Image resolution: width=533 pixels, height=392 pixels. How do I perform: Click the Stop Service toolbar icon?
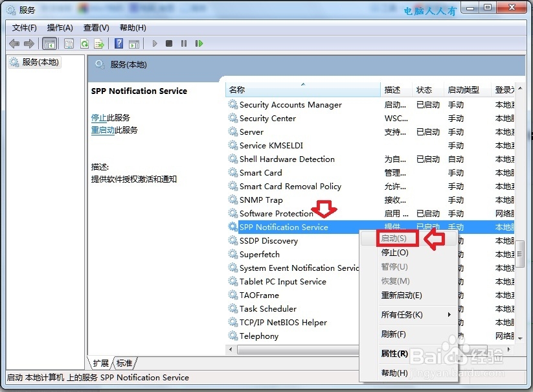tap(169, 43)
